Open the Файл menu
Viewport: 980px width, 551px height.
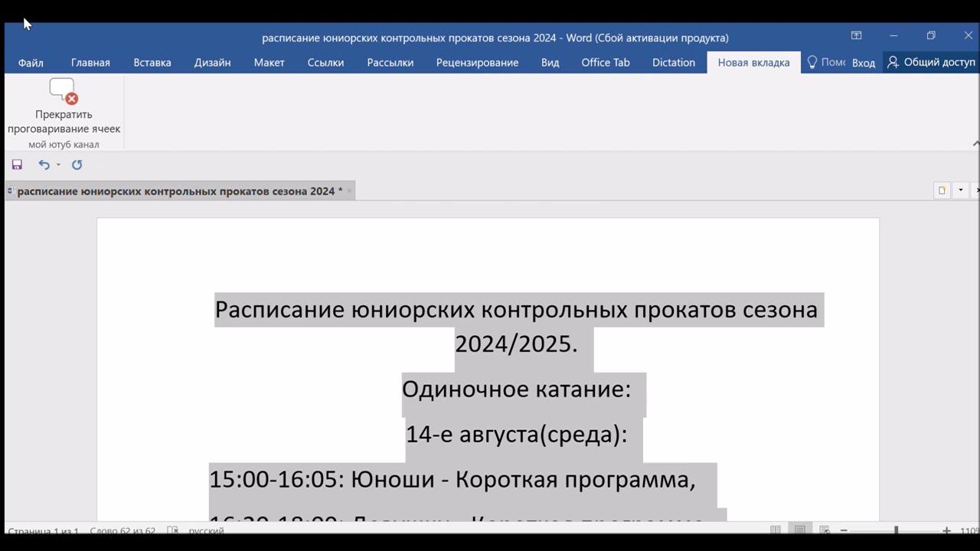pos(31,63)
